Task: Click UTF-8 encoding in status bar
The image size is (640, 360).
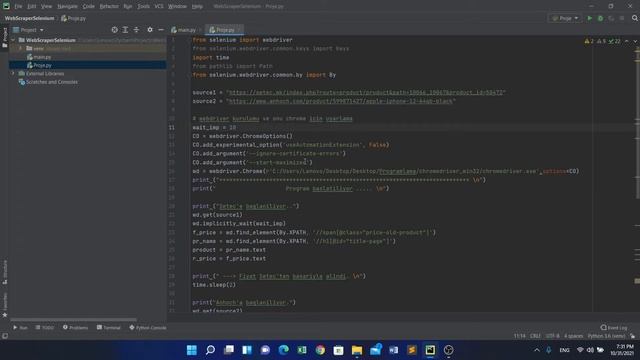Action: [553, 336]
